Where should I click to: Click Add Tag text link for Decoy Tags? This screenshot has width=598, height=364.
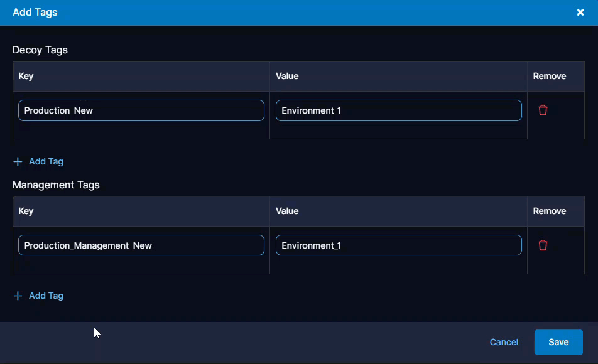tap(46, 161)
